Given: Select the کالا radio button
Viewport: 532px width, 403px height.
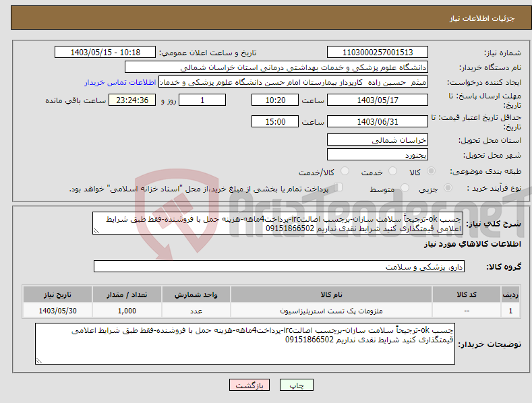Looking at the screenshot, I should [x=431, y=171].
